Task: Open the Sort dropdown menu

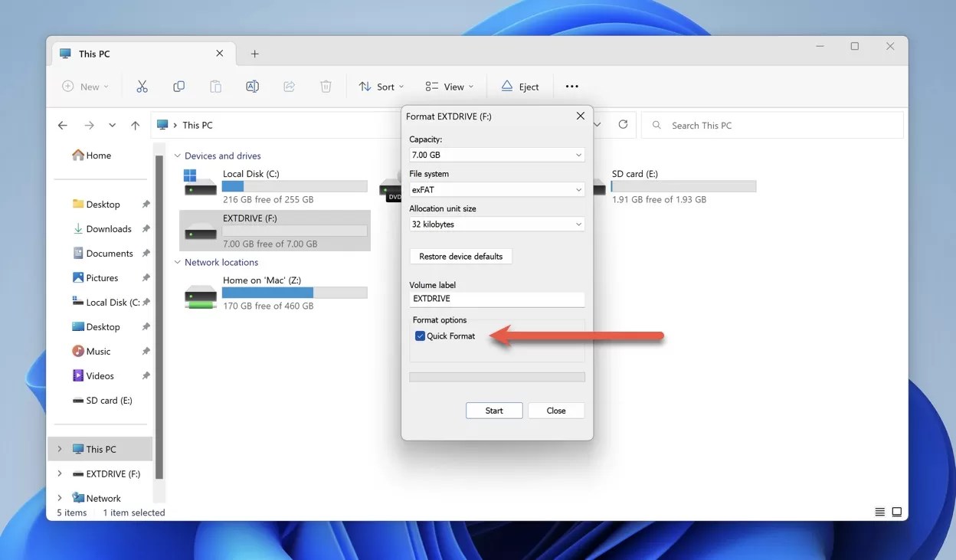Action: [381, 87]
